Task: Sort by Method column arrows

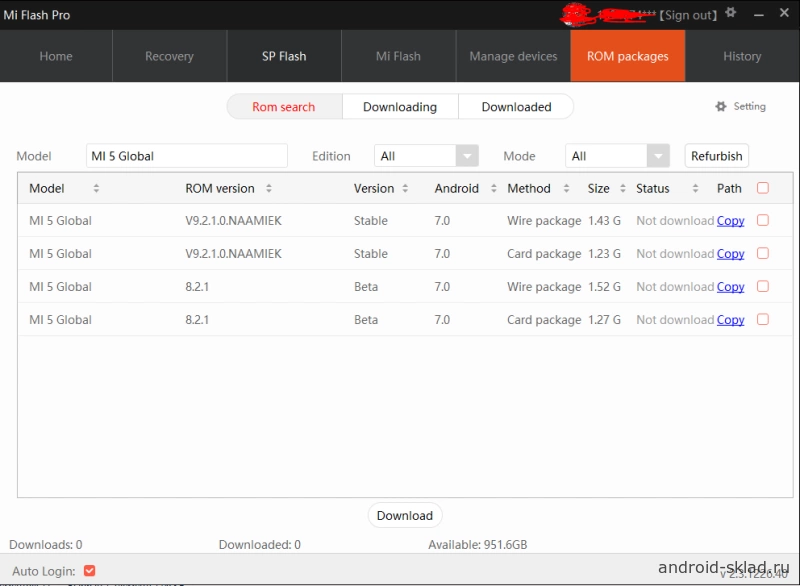Action: click(x=565, y=188)
